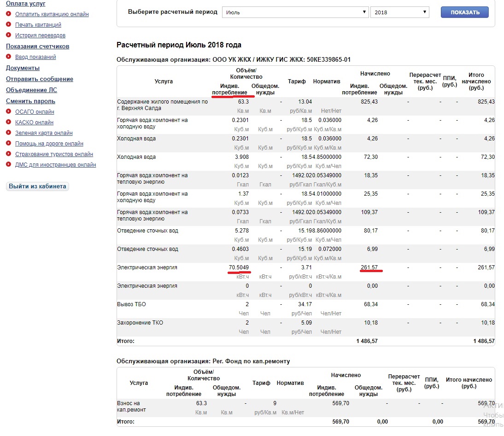Click the bullet icon beside ОСАГО онлайн
The height and width of the screenshot is (436, 504).
[x=9, y=111]
